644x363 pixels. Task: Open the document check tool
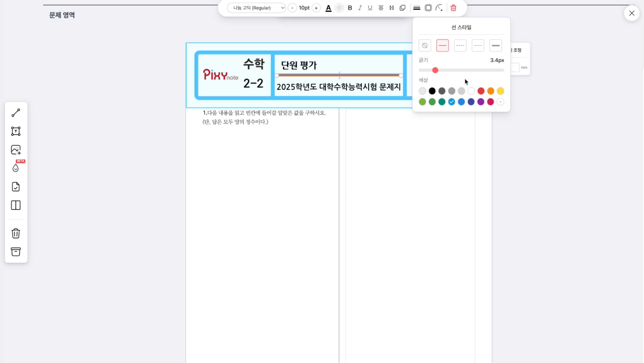(16, 187)
